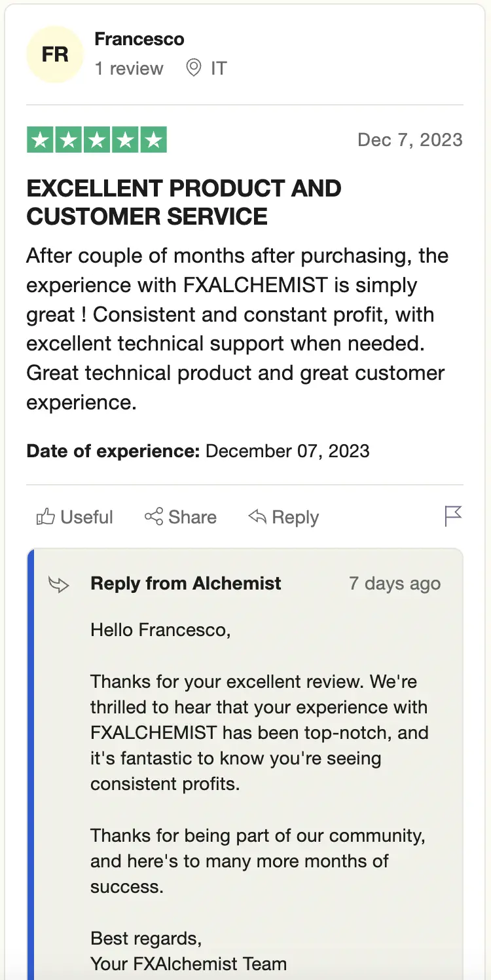
Task: Open Francesco's reviewer profile name
Action: [139, 39]
